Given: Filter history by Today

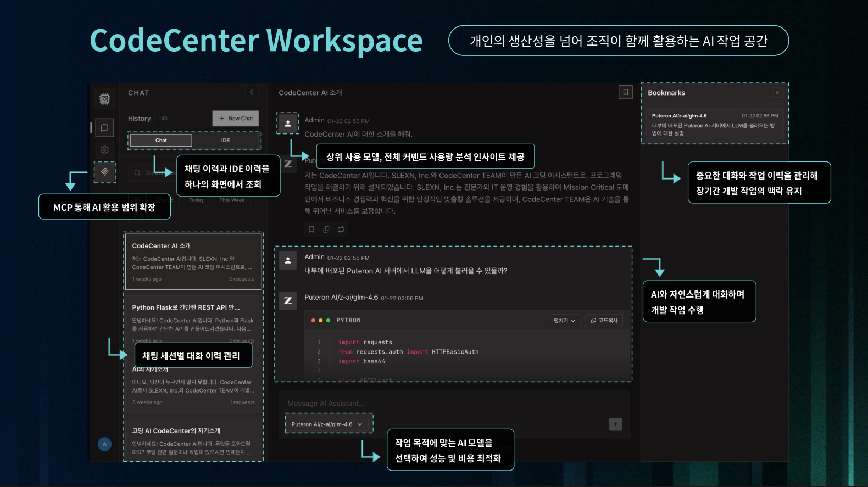Looking at the screenshot, I should click(196, 200).
